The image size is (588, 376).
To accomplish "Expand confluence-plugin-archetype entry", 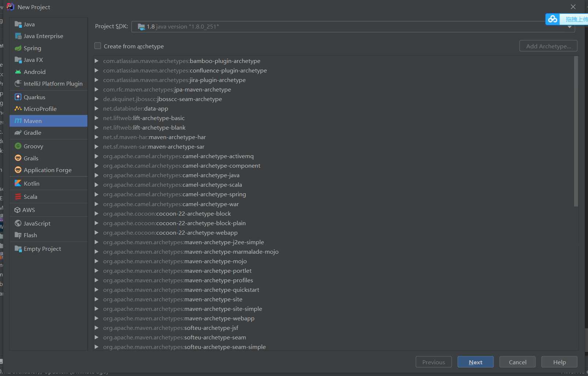I will tap(97, 70).
